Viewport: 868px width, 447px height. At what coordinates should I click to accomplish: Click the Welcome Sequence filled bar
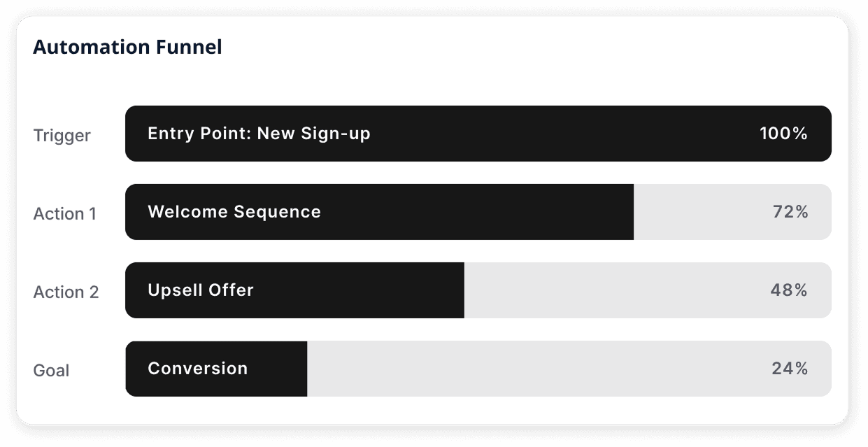[x=379, y=212]
